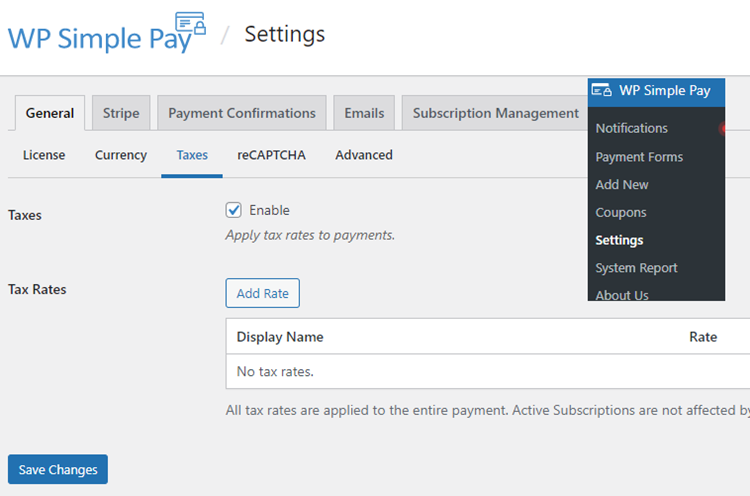The width and height of the screenshot is (750, 496).
Task: Choose Add New in the sidebar menu
Action: coord(621,185)
